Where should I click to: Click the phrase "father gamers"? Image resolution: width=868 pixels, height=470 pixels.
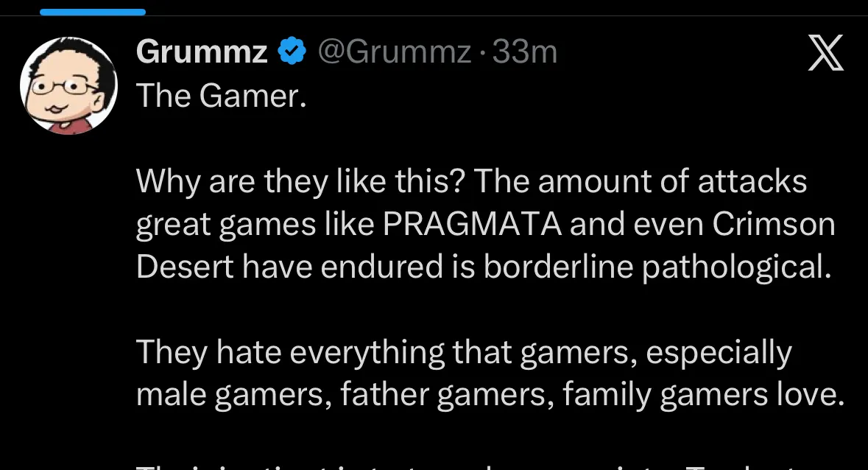(x=436, y=396)
